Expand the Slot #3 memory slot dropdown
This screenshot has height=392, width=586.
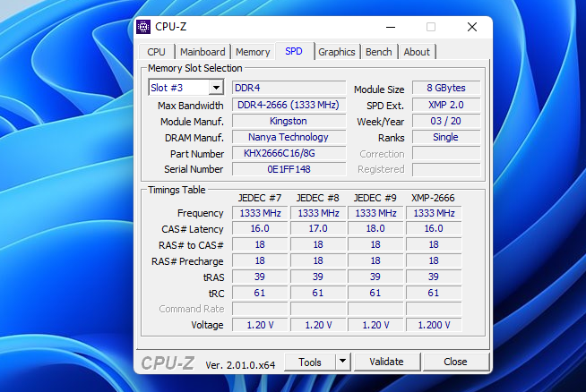216,88
